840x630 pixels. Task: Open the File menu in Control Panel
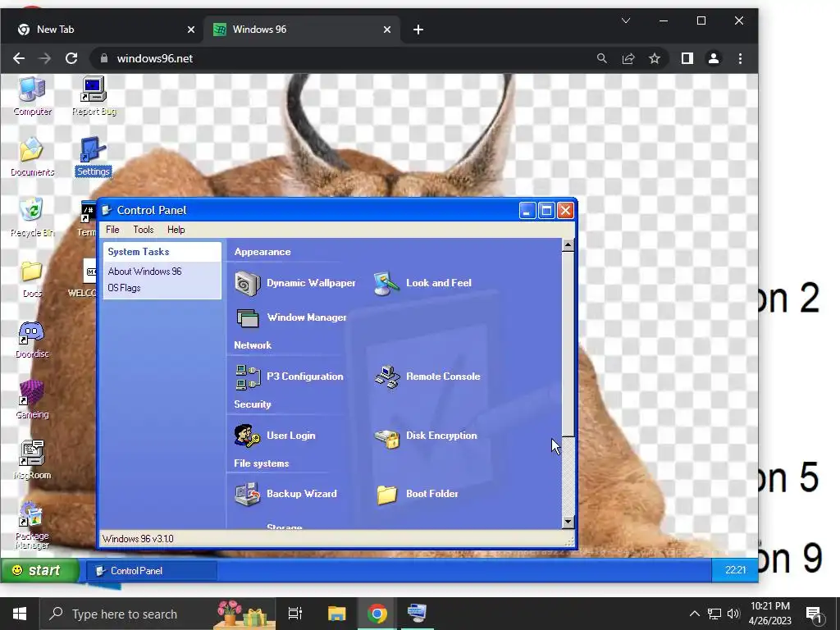pyautogui.click(x=112, y=230)
